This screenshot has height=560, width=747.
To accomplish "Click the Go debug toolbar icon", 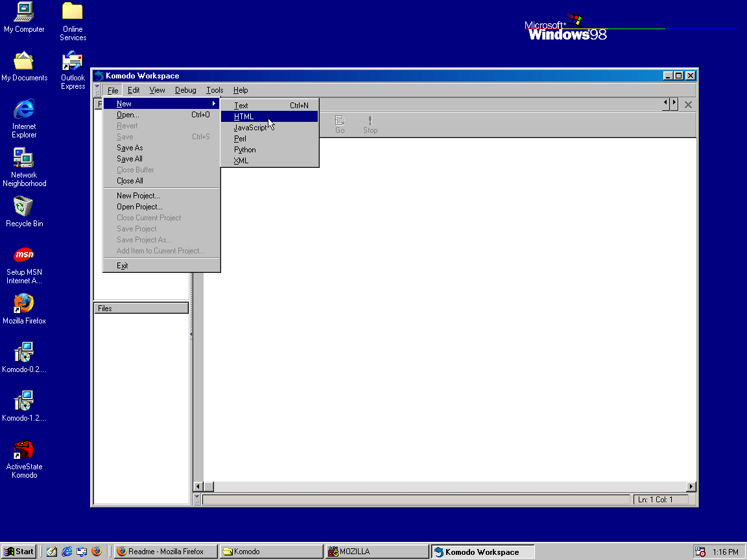I will coord(340,124).
